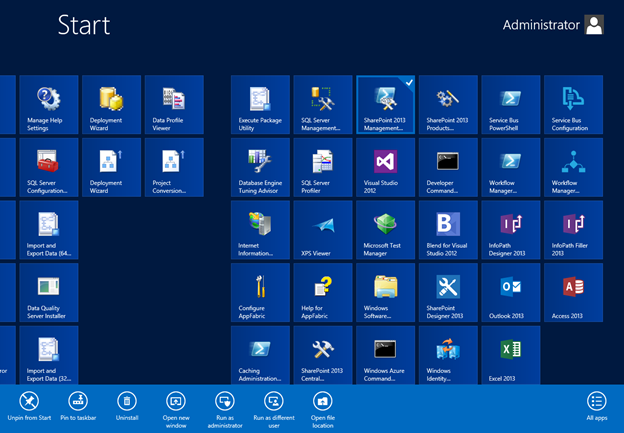The width and height of the screenshot is (624, 433).
Task: Open Configure AppFabric tile
Action: pyautogui.click(x=260, y=293)
